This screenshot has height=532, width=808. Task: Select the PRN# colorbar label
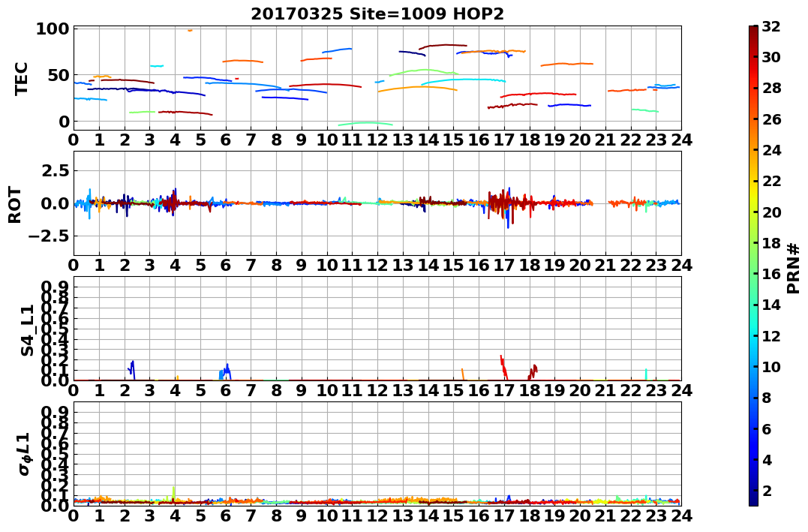(x=793, y=268)
